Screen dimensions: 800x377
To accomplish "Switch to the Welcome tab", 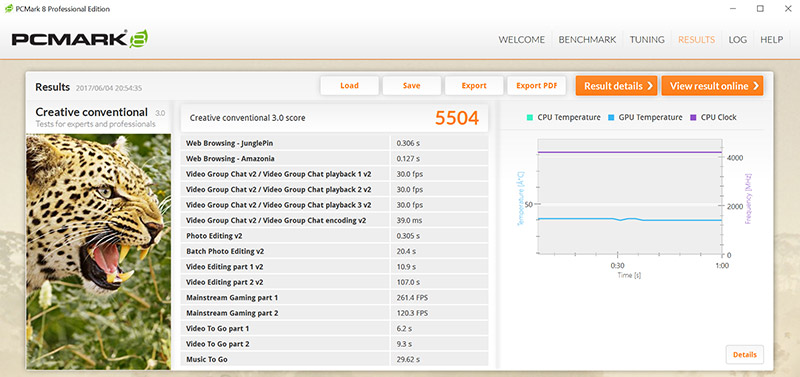I will tap(521, 39).
